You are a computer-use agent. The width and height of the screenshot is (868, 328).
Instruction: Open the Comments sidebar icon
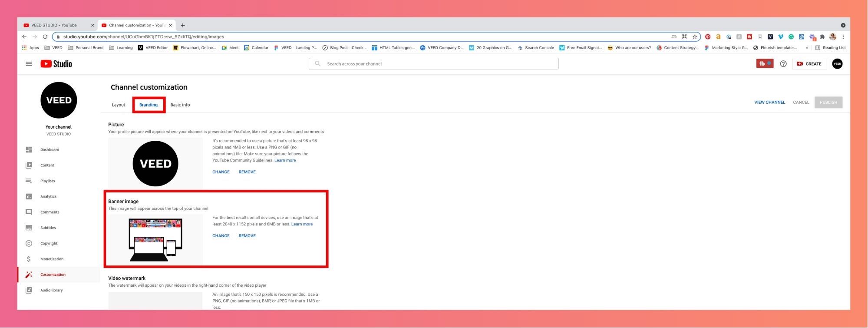29,212
